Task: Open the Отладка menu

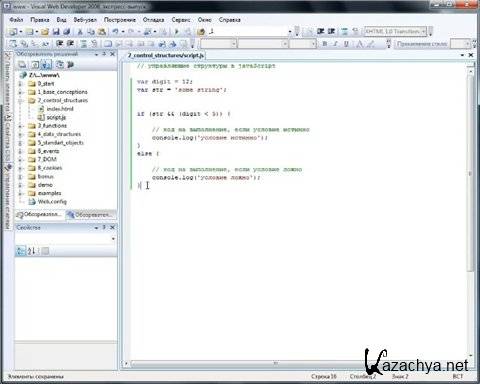Action: point(153,20)
